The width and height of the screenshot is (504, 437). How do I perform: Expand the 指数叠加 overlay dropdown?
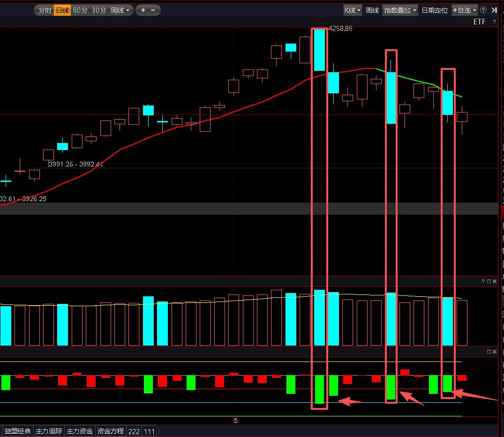(x=400, y=10)
